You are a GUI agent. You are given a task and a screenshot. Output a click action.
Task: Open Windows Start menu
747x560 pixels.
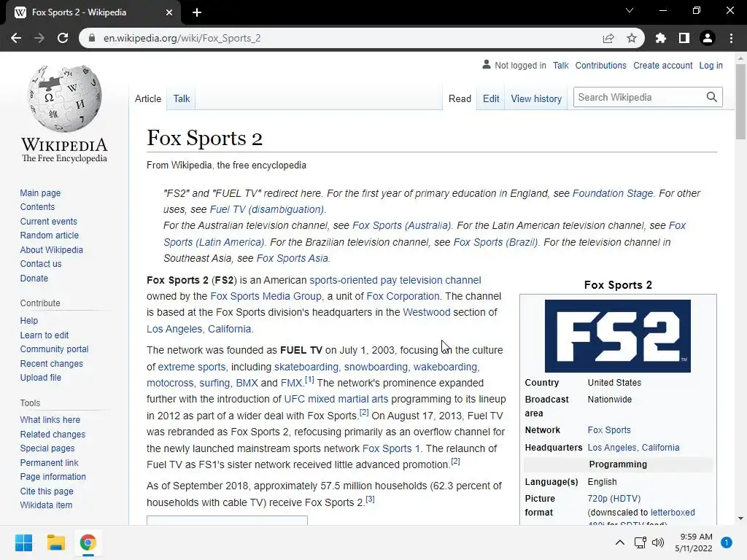point(23,542)
